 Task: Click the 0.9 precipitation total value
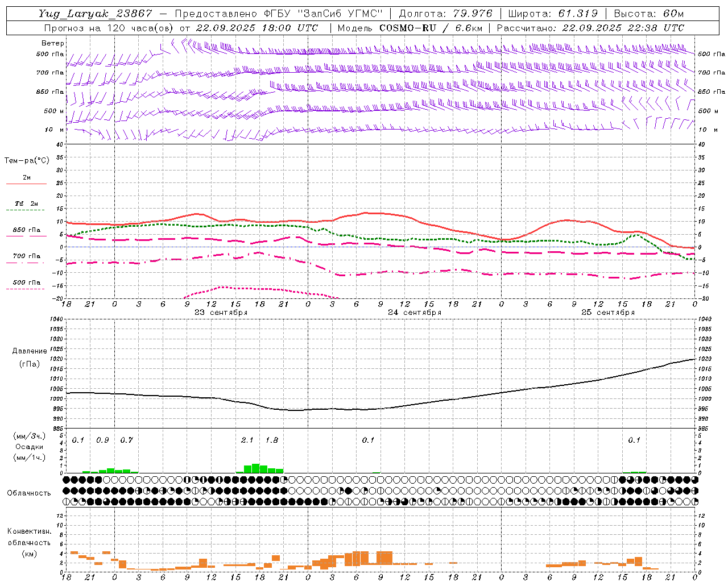102,440
